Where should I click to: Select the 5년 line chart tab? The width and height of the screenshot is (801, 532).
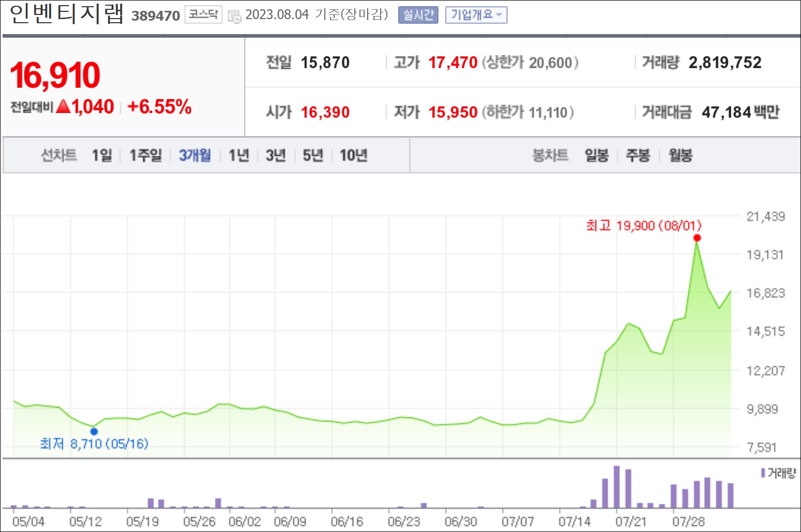312,155
